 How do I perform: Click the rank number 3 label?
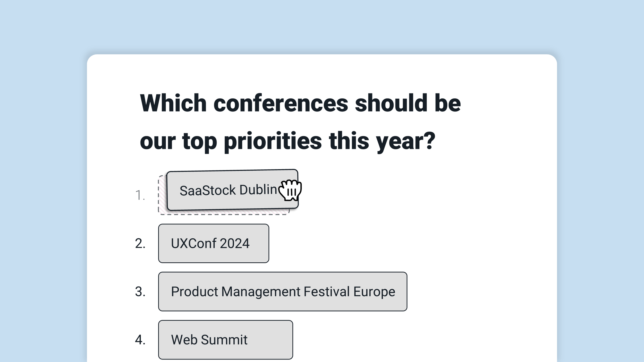click(140, 291)
